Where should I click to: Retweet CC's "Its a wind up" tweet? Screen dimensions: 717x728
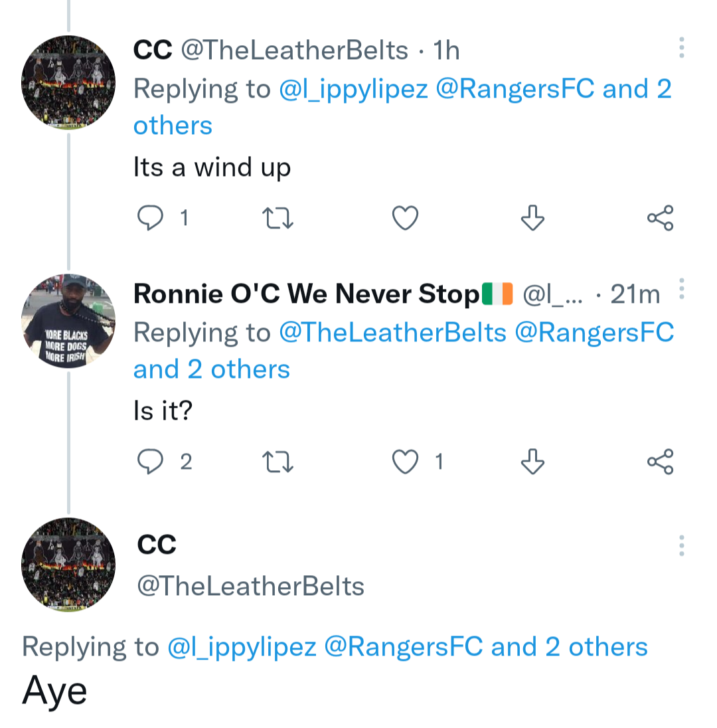click(278, 218)
